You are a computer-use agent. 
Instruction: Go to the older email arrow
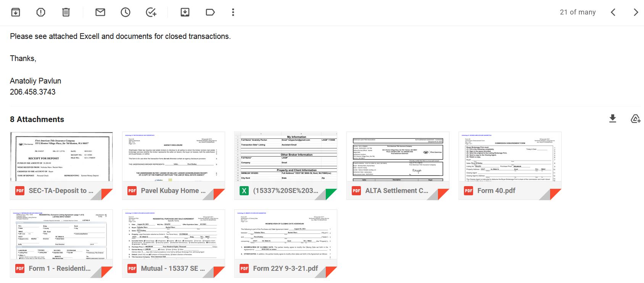coord(636,12)
